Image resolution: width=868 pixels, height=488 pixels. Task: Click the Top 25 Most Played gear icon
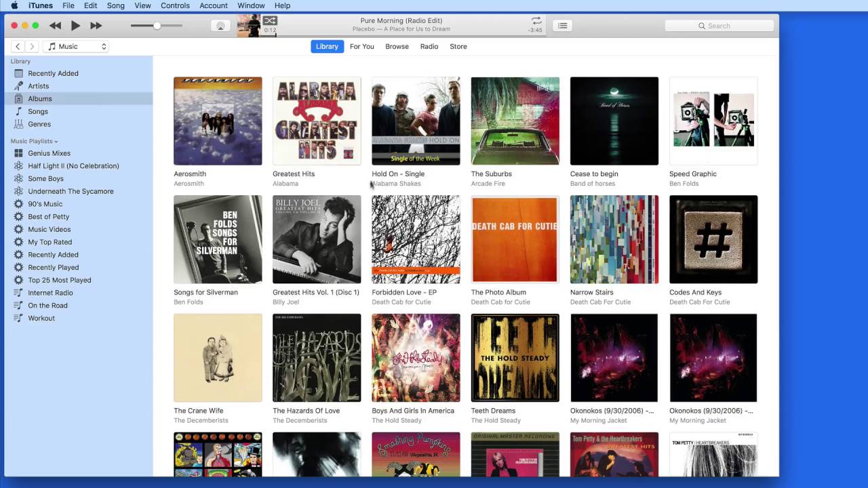pos(18,280)
